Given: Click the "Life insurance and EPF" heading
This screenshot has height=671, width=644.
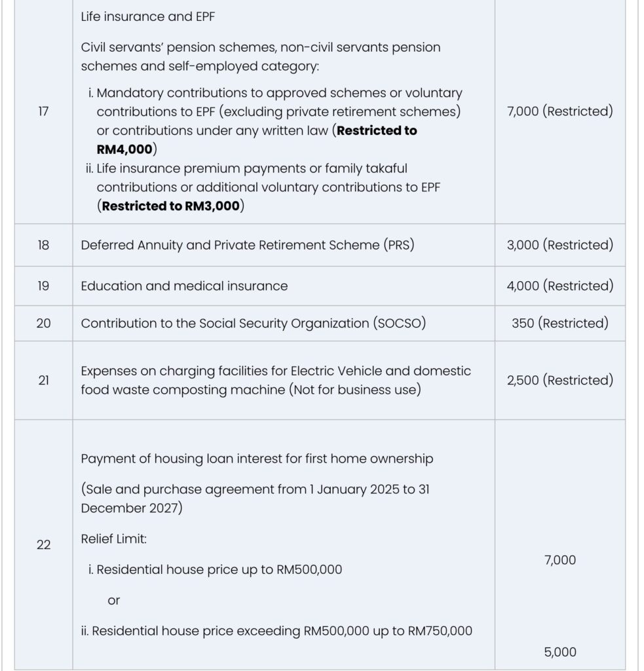Looking at the screenshot, I should (x=148, y=17).
